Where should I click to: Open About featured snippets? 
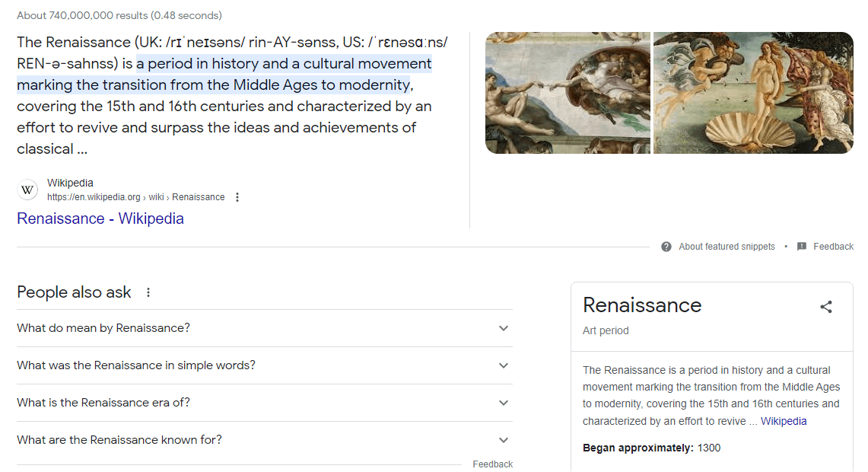(727, 247)
